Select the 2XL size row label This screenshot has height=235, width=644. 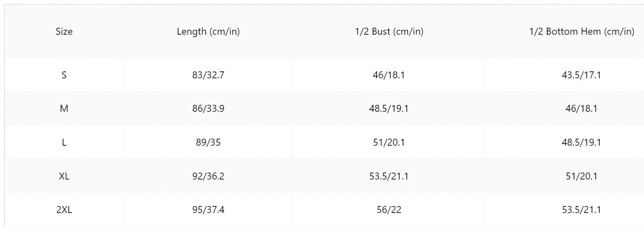click(x=64, y=210)
